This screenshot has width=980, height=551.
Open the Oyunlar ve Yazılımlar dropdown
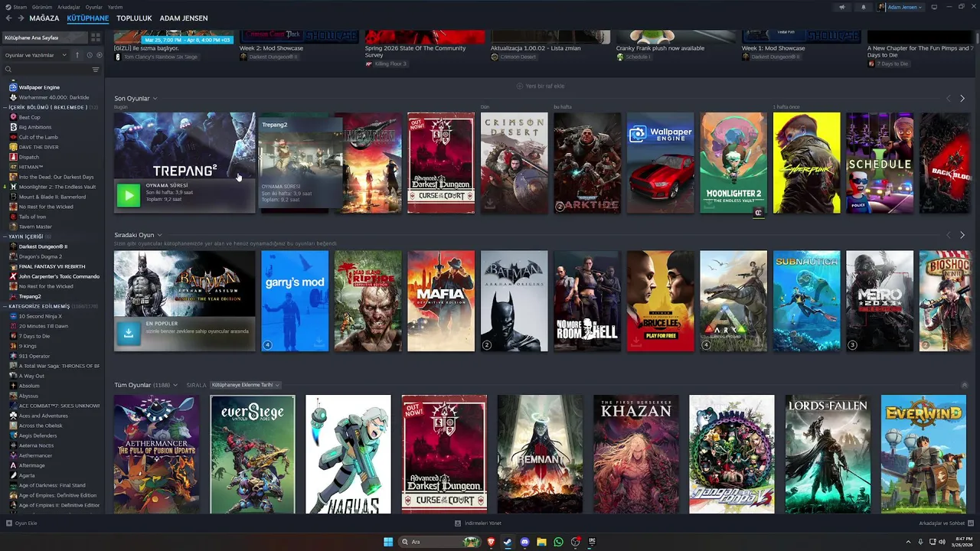(x=36, y=55)
